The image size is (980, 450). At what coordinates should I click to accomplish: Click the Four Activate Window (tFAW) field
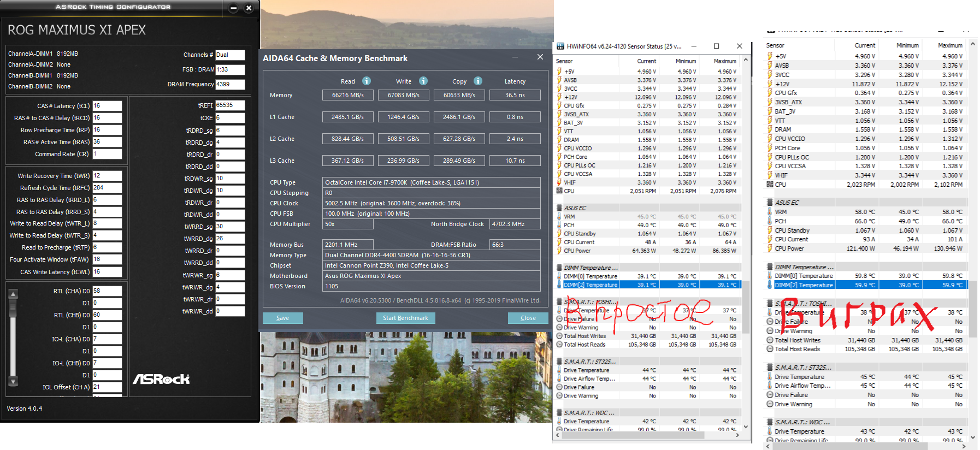(x=107, y=259)
